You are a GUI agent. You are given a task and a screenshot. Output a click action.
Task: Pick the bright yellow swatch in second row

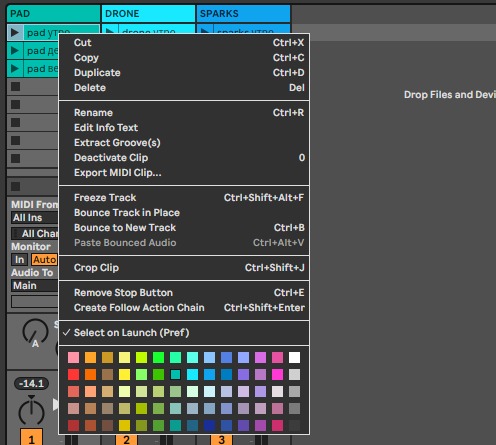click(x=124, y=374)
